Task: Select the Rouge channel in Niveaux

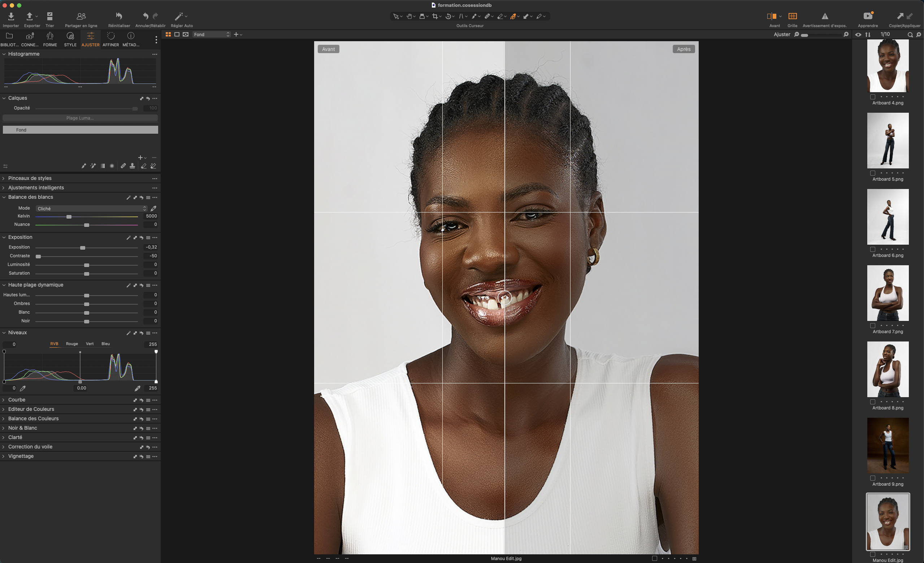Action: tap(72, 344)
